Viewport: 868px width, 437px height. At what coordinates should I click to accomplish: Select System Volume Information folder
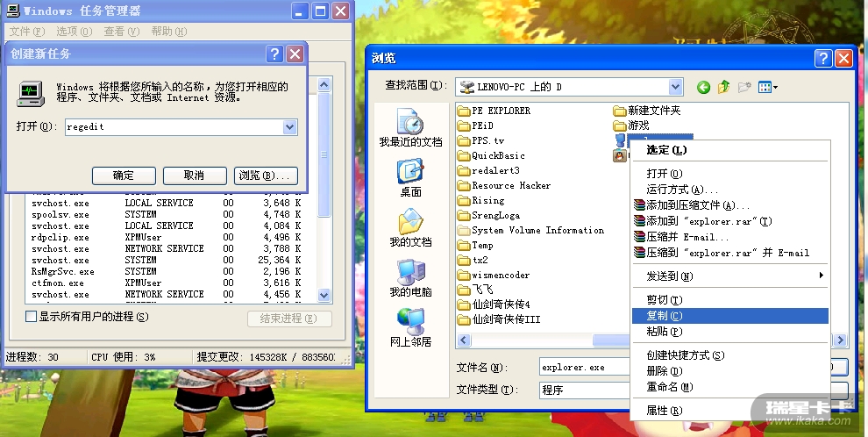tap(530, 231)
